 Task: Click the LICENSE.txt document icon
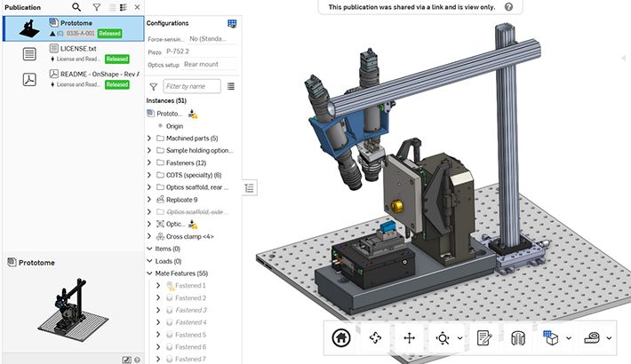(x=29, y=54)
